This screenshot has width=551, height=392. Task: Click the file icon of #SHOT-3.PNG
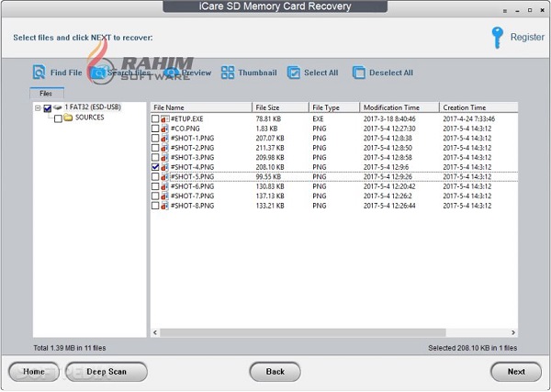pyautogui.click(x=164, y=158)
